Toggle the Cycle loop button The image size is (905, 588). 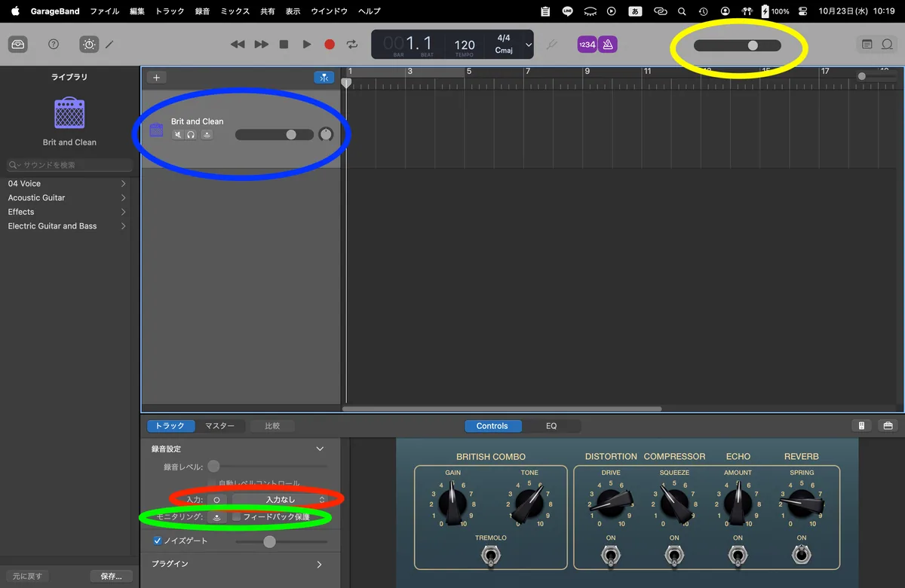[352, 44]
